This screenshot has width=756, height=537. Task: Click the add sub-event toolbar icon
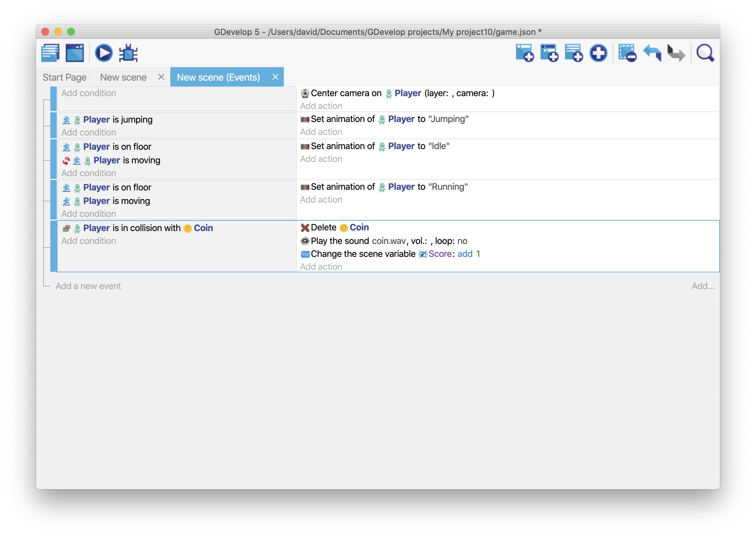(549, 53)
